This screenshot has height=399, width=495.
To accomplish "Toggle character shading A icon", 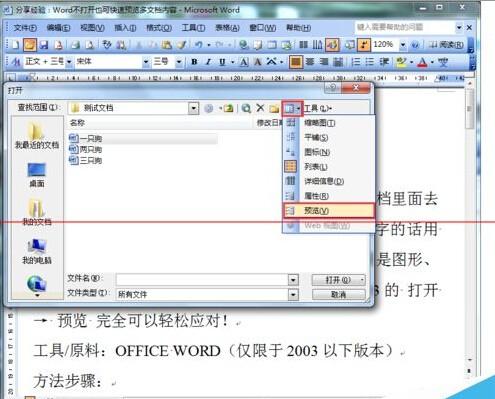I will 258,62.
